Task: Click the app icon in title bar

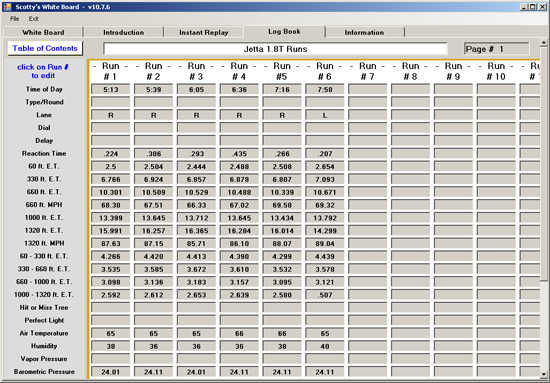Action: [x=7, y=6]
